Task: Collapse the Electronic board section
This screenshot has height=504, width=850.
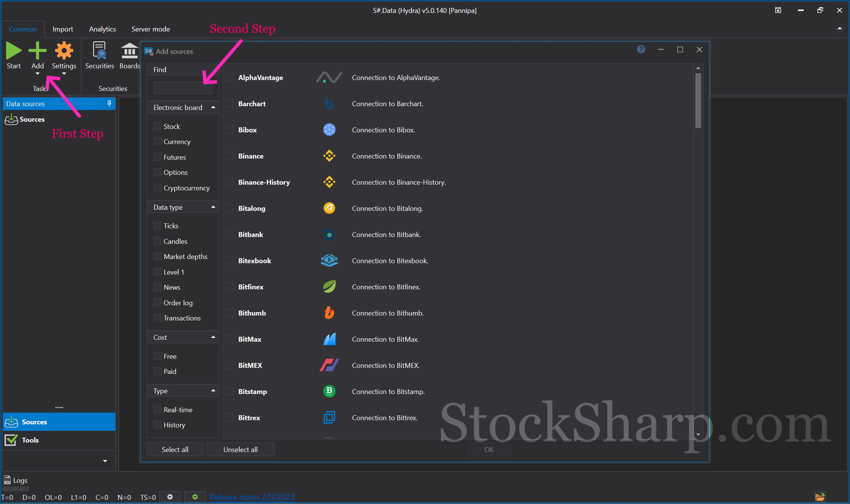Action: click(x=213, y=107)
